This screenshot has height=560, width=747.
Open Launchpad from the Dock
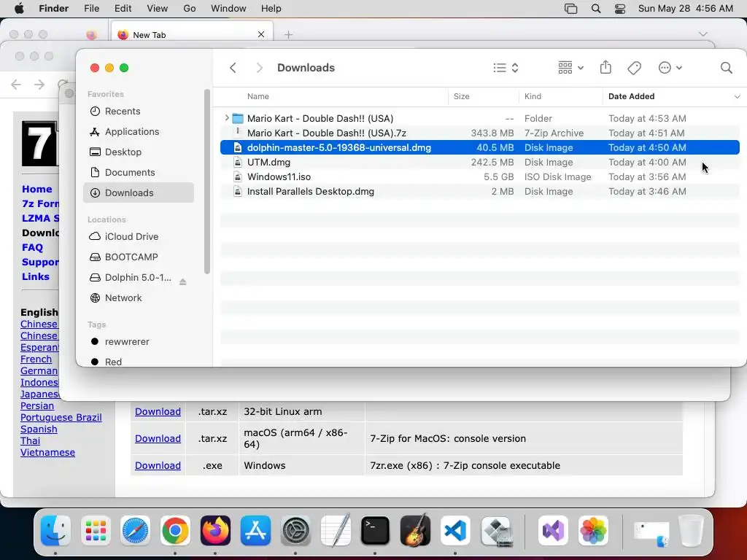tap(96, 531)
